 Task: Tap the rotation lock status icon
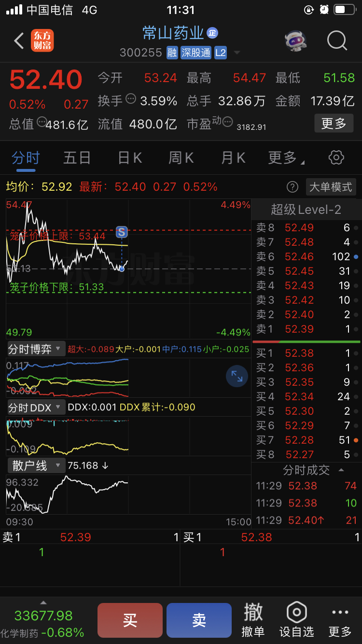pos(308,10)
